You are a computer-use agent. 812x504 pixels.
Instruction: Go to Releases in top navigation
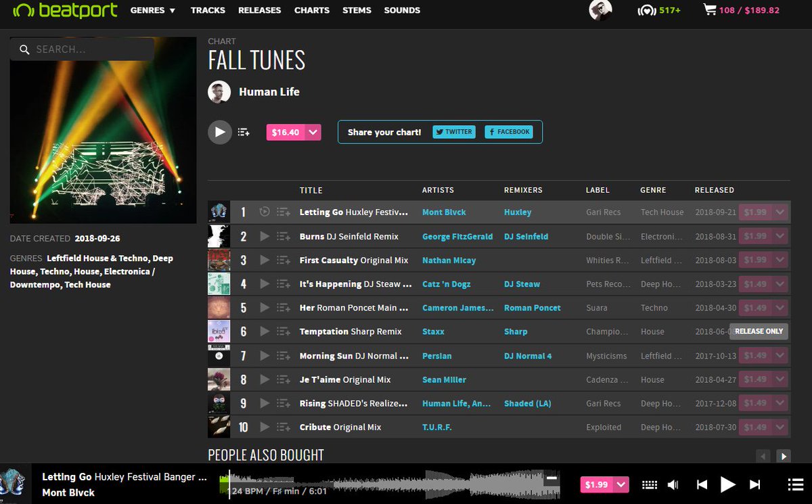click(260, 10)
